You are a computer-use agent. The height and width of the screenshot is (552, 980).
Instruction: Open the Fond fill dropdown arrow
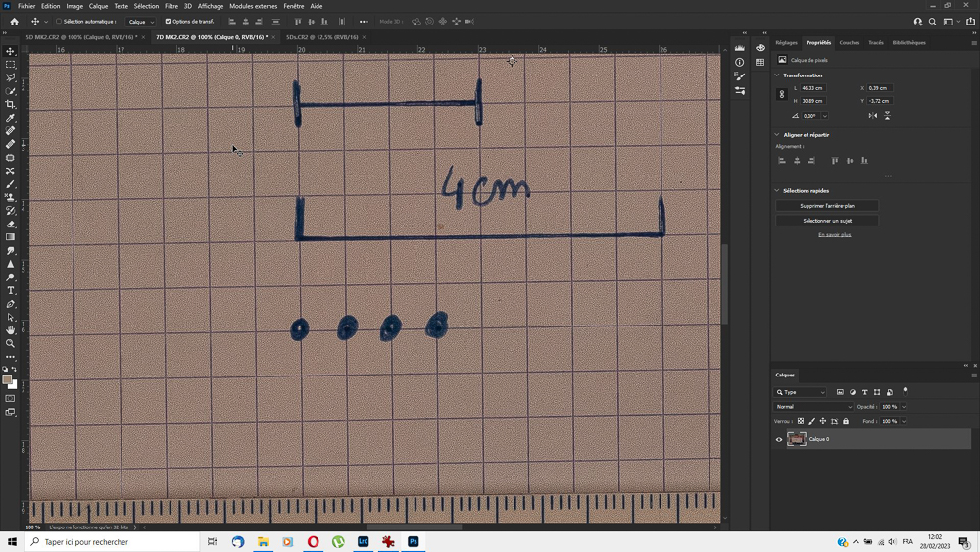coord(904,421)
